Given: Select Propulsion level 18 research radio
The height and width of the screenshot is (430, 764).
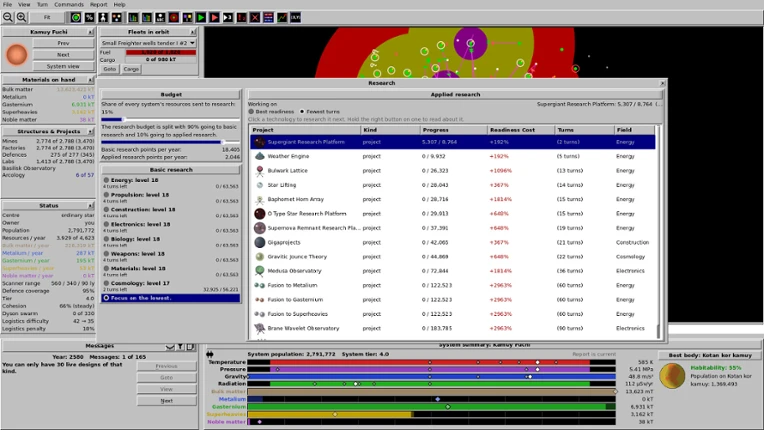Looking at the screenshot, I should (106, 195).
